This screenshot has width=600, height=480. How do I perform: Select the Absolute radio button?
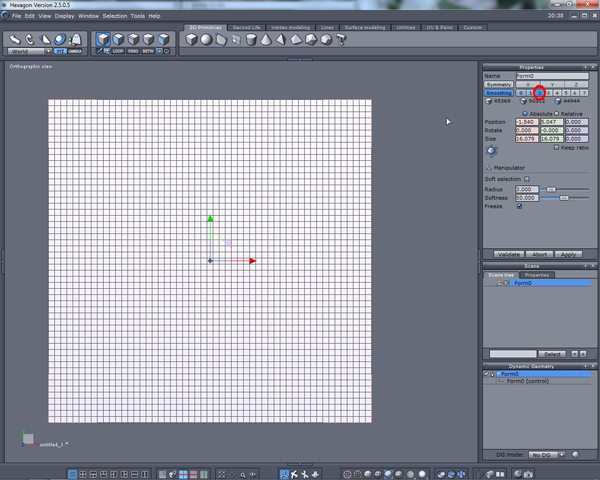click(x=525, y=114)
